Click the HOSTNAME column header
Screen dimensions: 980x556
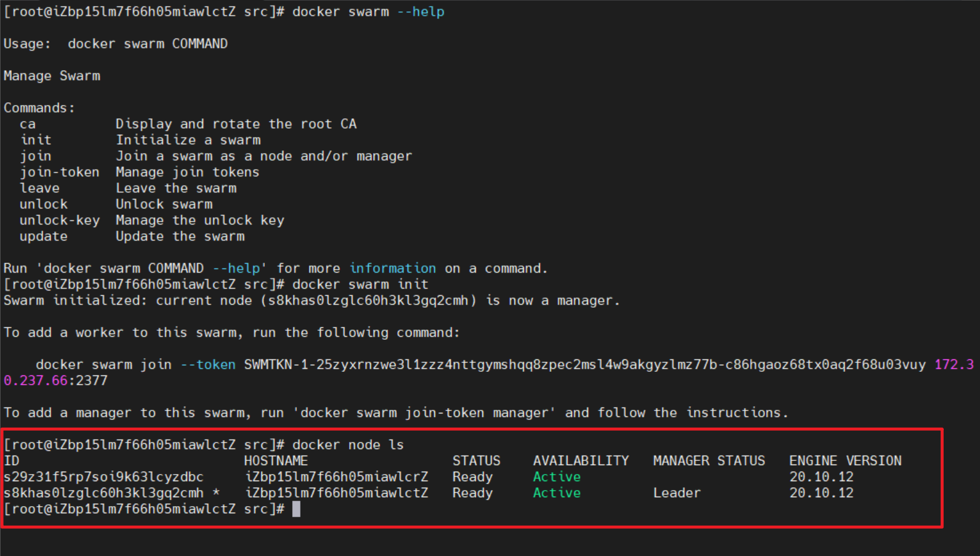point(276,461)
